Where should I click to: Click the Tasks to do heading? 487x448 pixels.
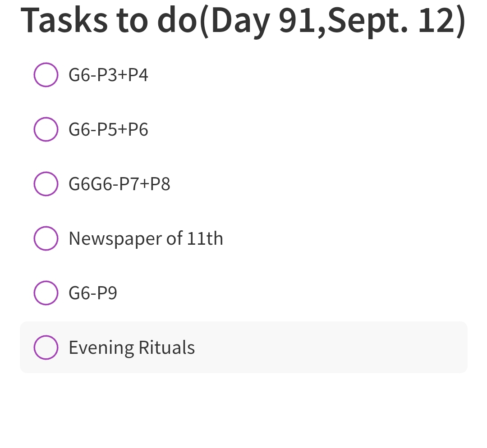point(243,21)
